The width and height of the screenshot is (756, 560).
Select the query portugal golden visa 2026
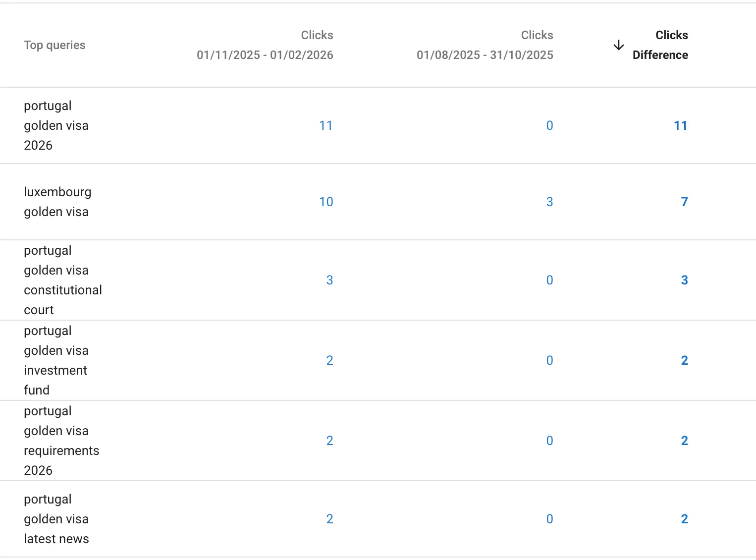tap(56, 125)
